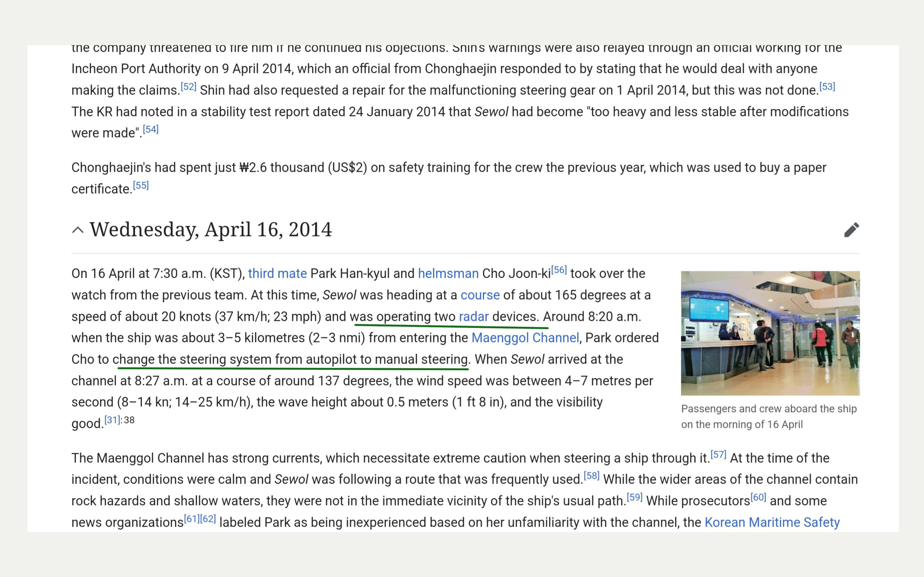Open the helmsman link
Screen dimensions: 924x577
point(448,273)
